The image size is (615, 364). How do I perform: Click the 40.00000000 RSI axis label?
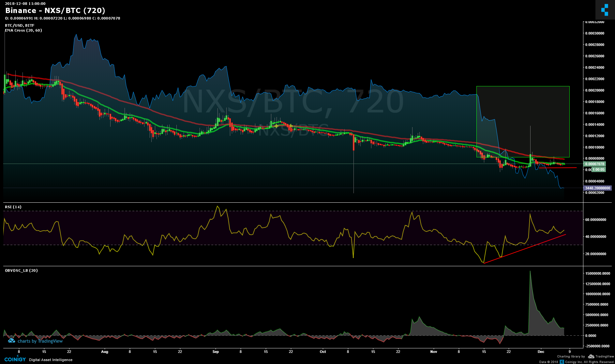(x=595, y=237)
